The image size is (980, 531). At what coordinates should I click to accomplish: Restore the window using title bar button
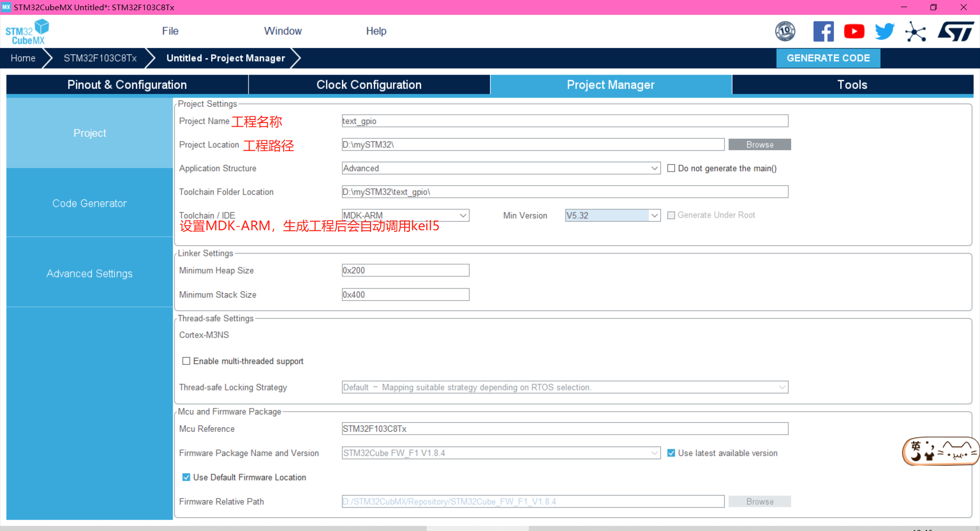(934, 7)
